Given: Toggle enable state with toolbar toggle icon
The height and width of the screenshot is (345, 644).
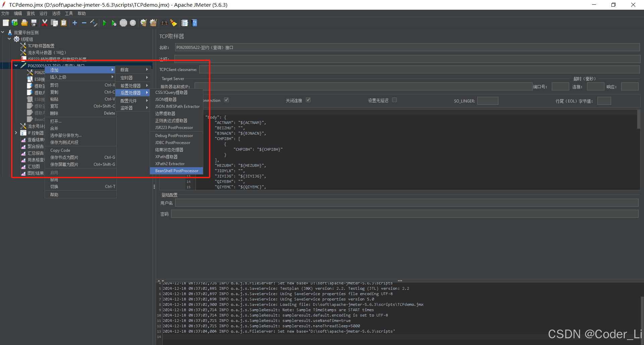Looking at the screenshot, I should (94, 23).
